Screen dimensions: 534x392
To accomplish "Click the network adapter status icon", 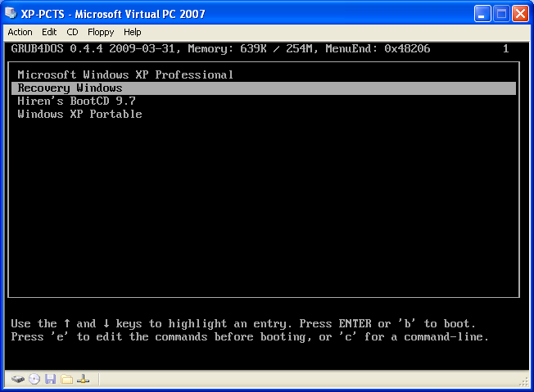I will pos(83,379).
